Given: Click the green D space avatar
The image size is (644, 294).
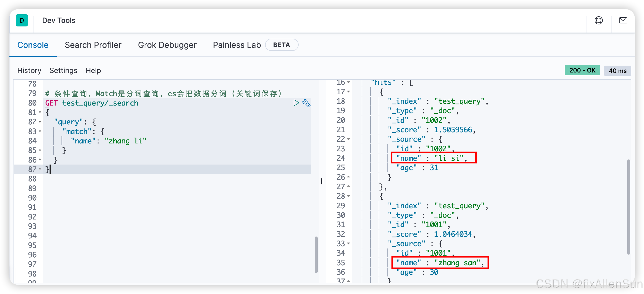Looking at the screenshot, I should (22, 20).
